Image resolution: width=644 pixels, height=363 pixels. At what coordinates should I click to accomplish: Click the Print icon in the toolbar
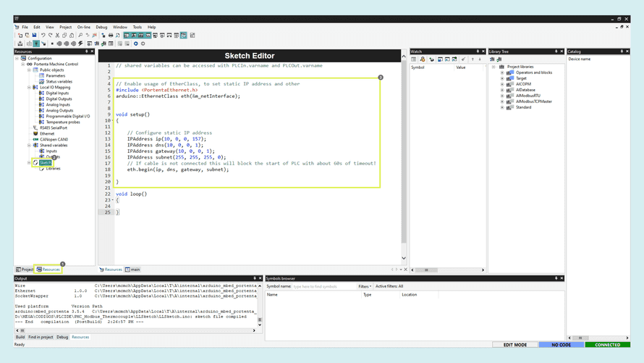pyautogui.click(x=111, y=36)
